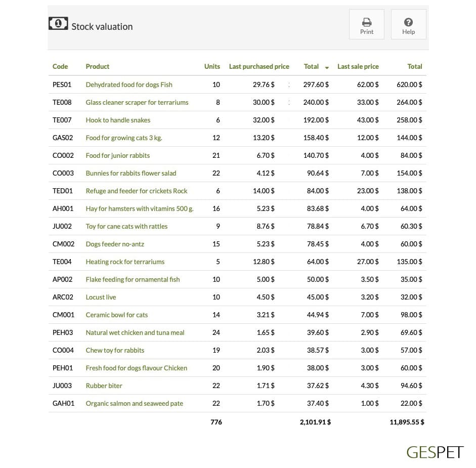The width and height of the screenshot is (476, 468).
Task: Open Bunnies for rabbits flower salad
Action: 131,173
